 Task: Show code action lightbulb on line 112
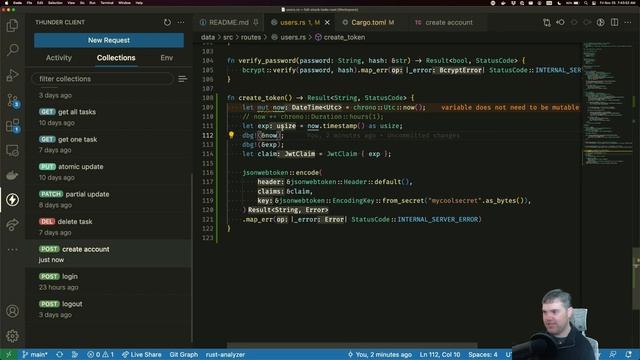[231, 135]
